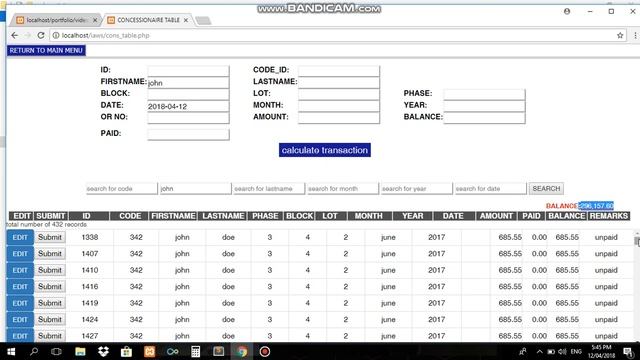Click the calculate transaction button
This screenshot has height=360, width=640.
(324, 150)
